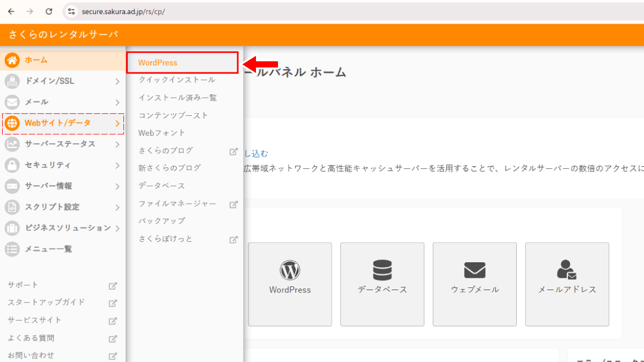Click the サーバー情報 sidebar icon
The image size is (644, 362).
[12, 186]
